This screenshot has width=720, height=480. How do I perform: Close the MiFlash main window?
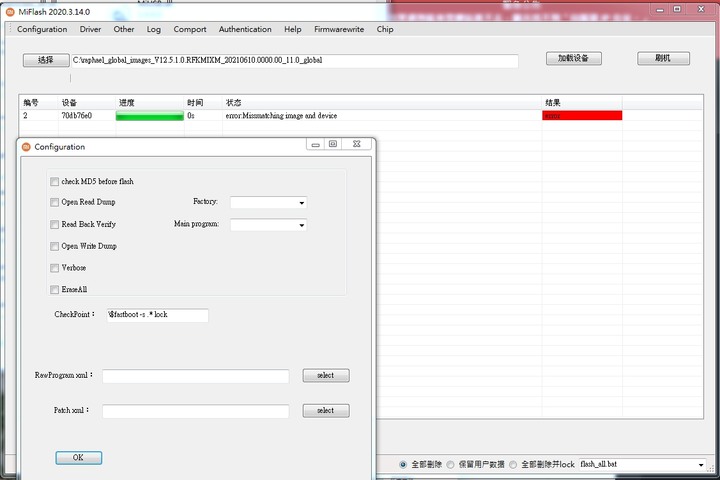(701, 10)
